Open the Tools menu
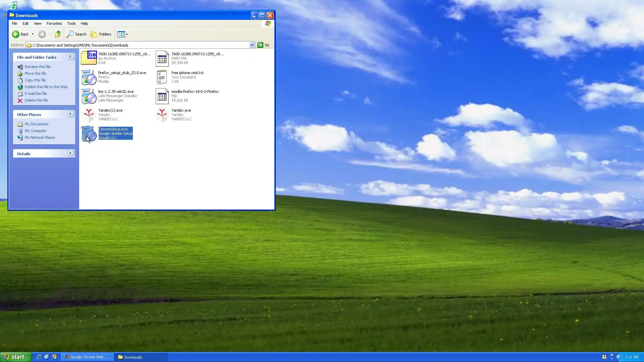 pyautogui.click(x=71, y=23)
